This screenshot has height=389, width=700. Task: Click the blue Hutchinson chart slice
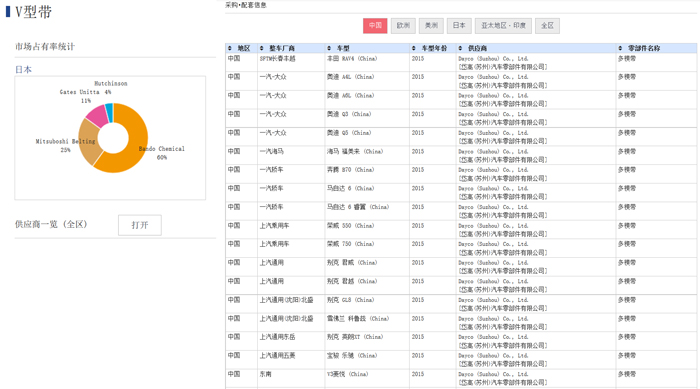[x=109, y=112]
